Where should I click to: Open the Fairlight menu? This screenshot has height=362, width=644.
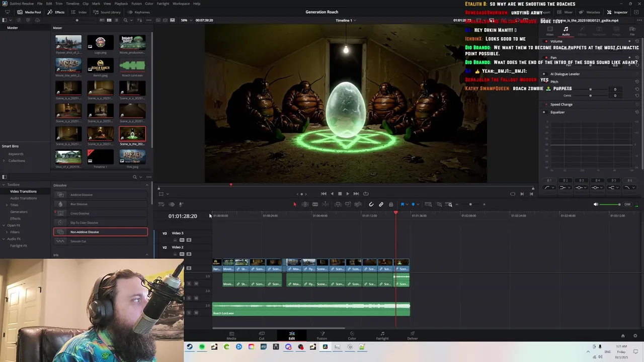point(163,4)
